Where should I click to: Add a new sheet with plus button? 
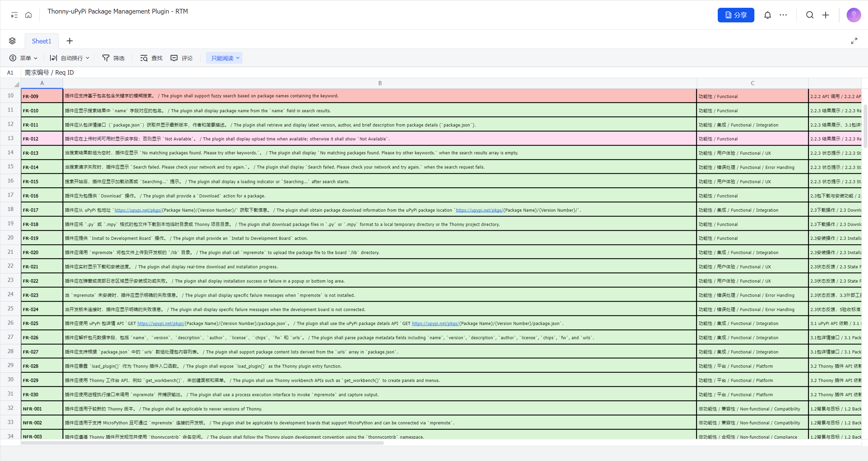[x=70, y=41]
